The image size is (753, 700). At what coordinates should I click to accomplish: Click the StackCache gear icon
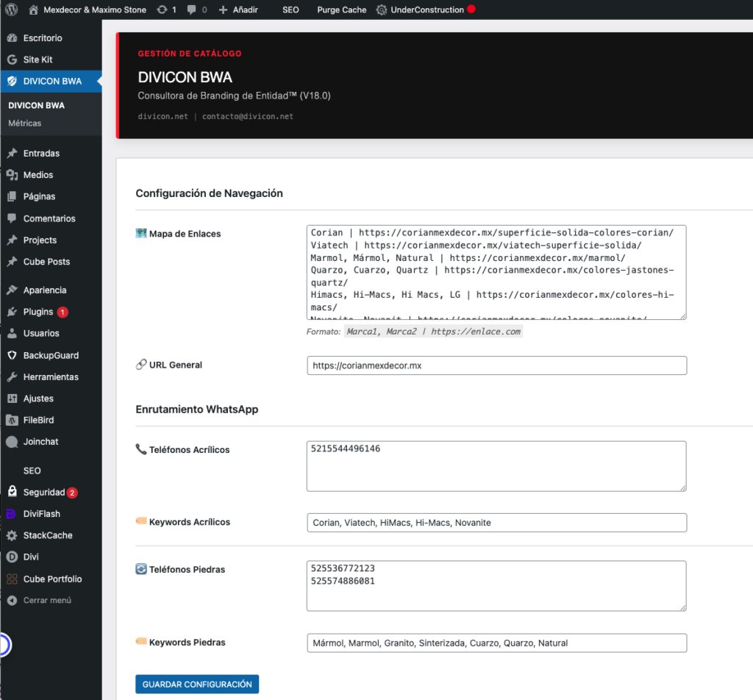click(x=12, y=535)
